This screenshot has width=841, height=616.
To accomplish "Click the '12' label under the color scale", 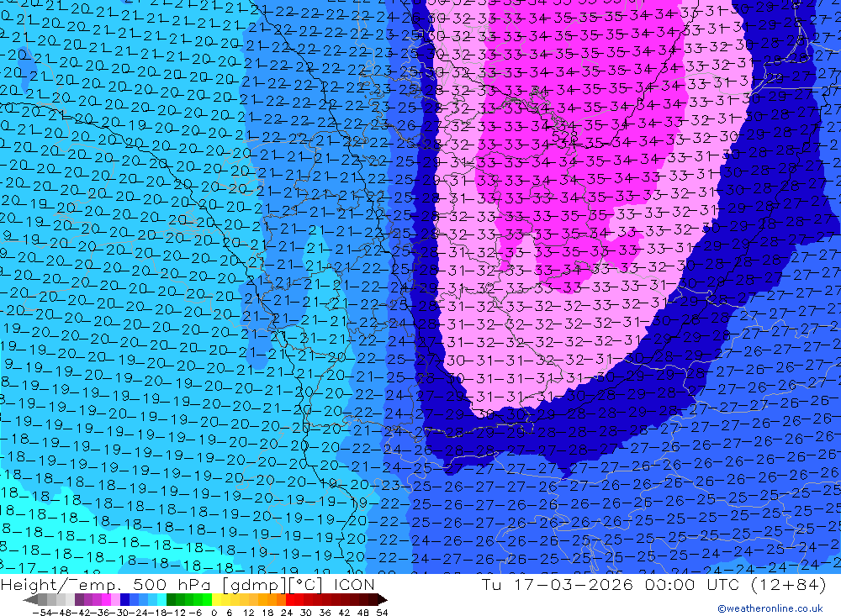I will click(248, 613).
